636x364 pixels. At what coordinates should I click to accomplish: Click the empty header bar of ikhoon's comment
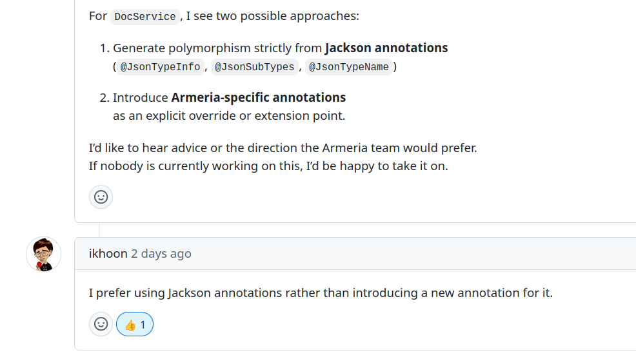pos(413,254)
